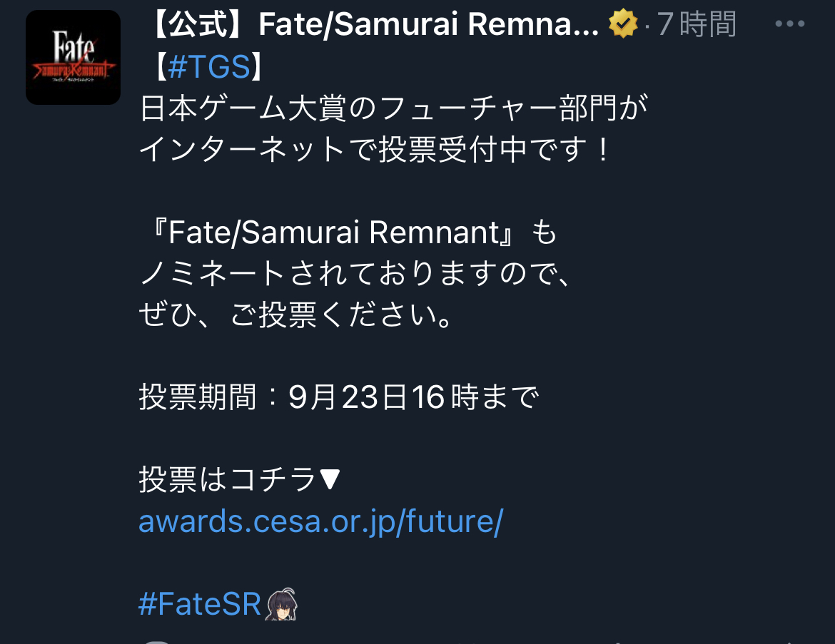Tap the 投票はコチラ text

[x=228, y=479]
